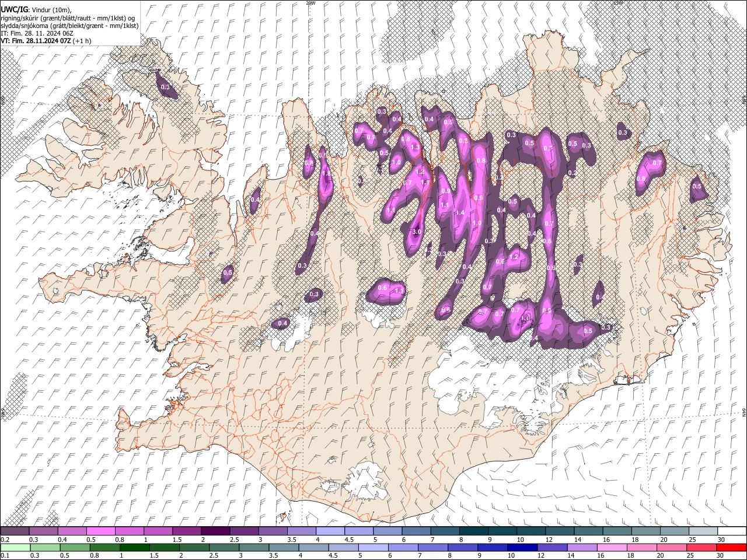Click the '20W' longitude label on the top edge
The image size is (747, 560).
click(310, 3)
